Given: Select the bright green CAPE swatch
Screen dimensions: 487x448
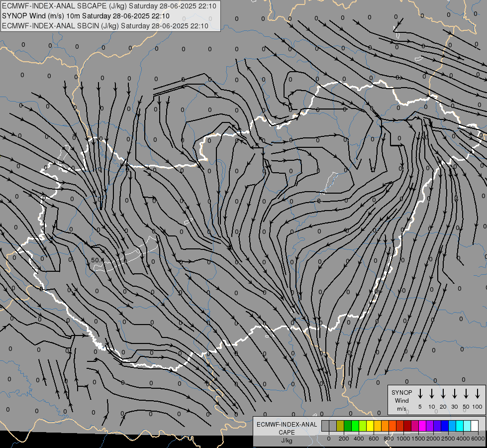Looking at the screenshot, I should pos(355,426).
